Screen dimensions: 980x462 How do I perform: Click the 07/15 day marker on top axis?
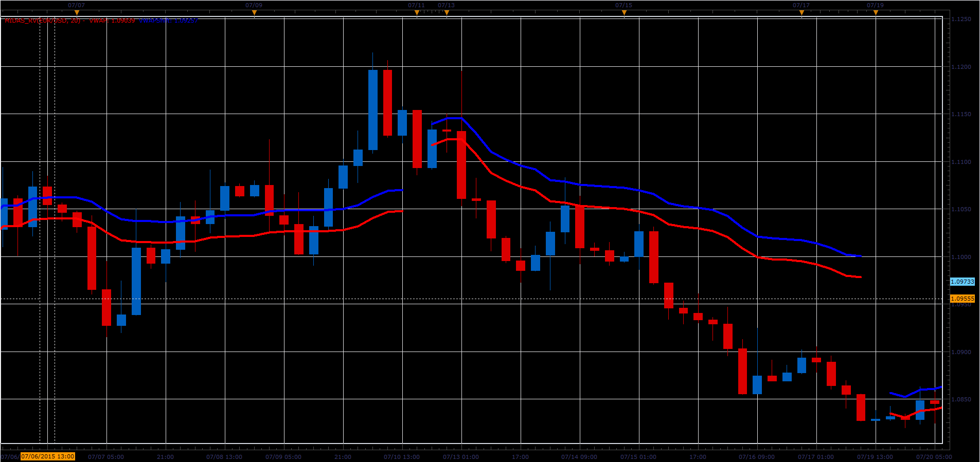(623, 6)
